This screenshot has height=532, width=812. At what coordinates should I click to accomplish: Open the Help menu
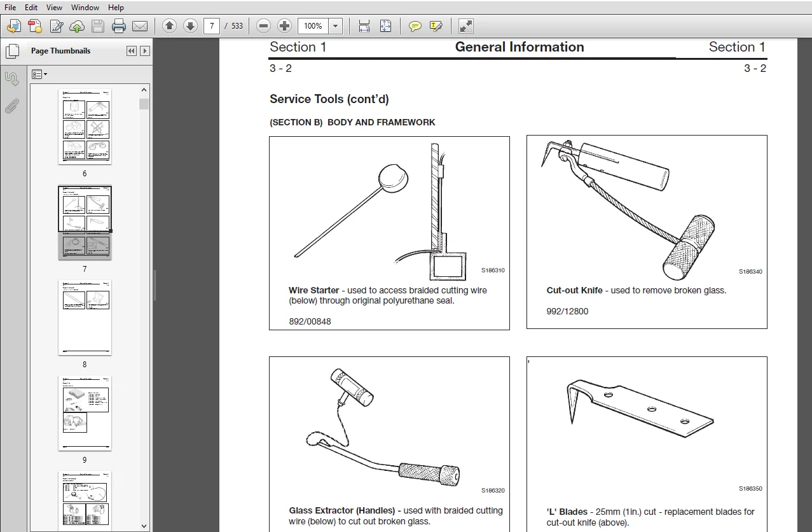(x=116, y=8)
